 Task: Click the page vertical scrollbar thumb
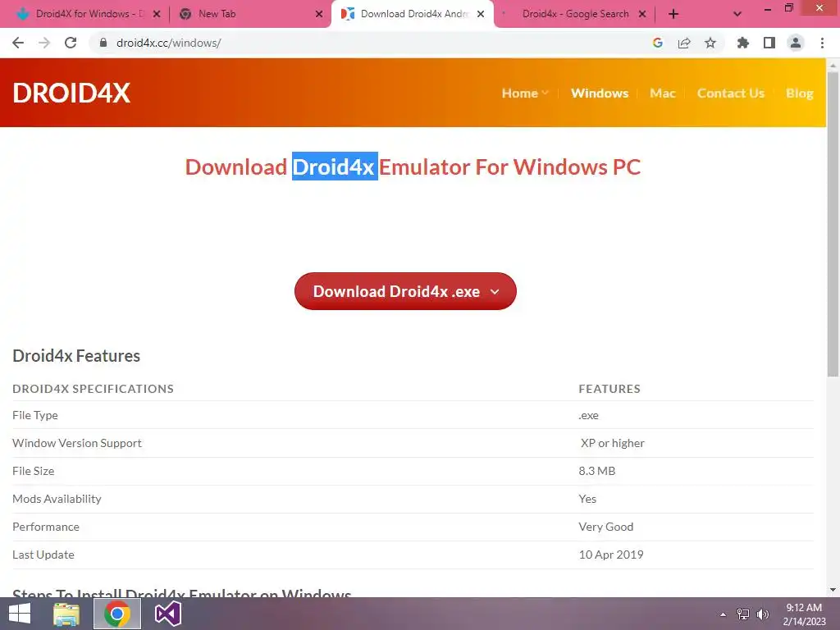(x=833, y=223)
